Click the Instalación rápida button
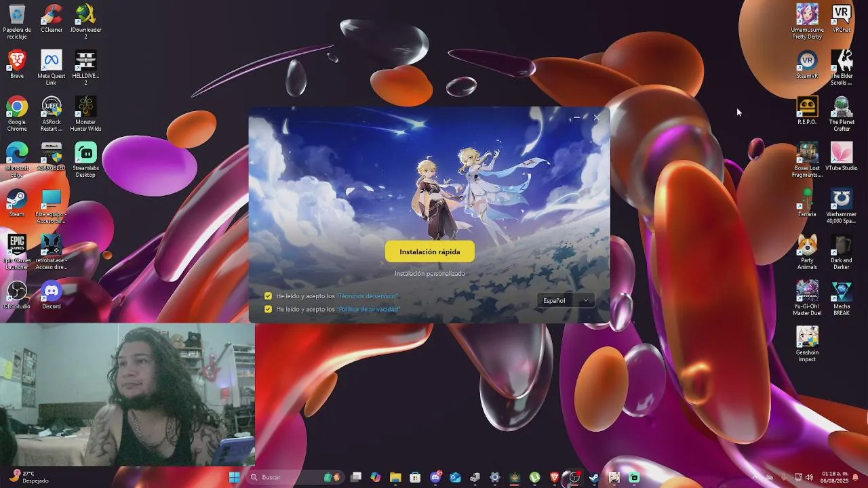The width and height of the screenshot is (868, 488). pyautogui.click(x=430, y=251)
